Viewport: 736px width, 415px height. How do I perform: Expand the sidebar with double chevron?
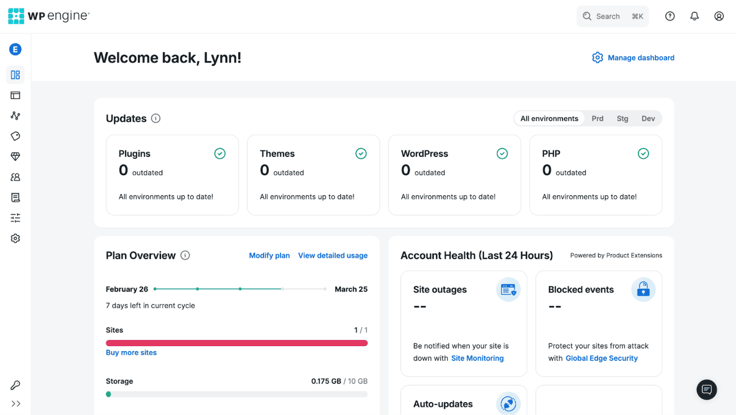click(x=15, y=404)
